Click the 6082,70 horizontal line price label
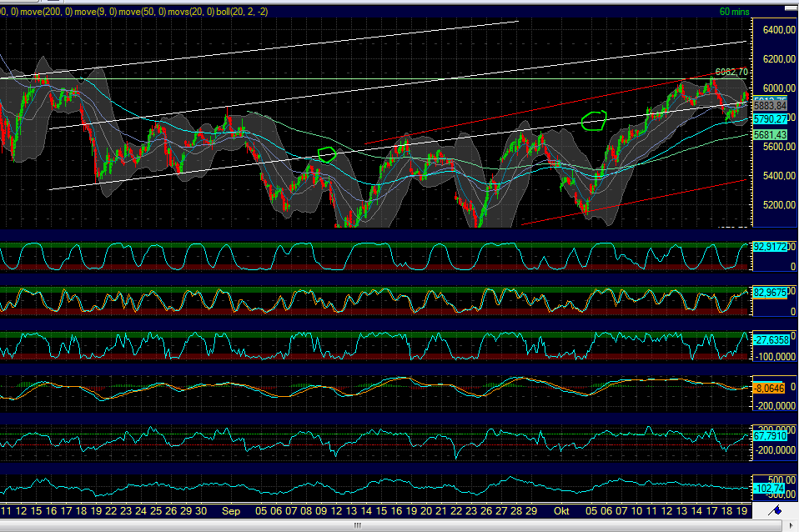 (x=731, y=73)
